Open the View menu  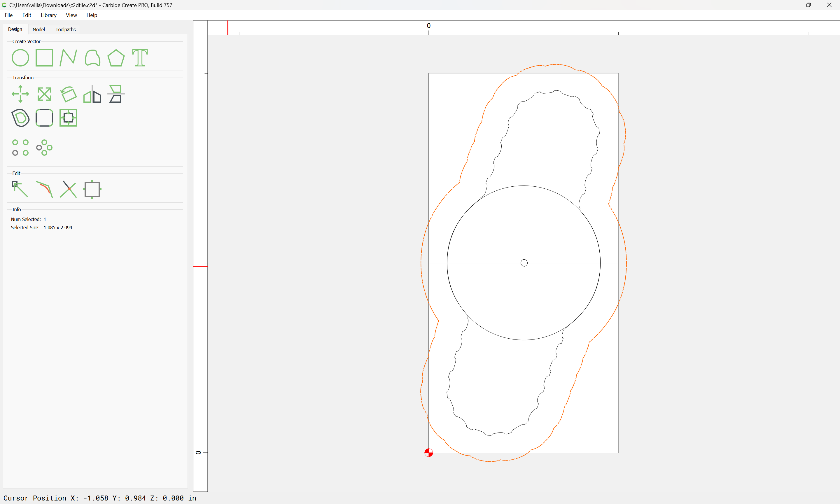71,15
